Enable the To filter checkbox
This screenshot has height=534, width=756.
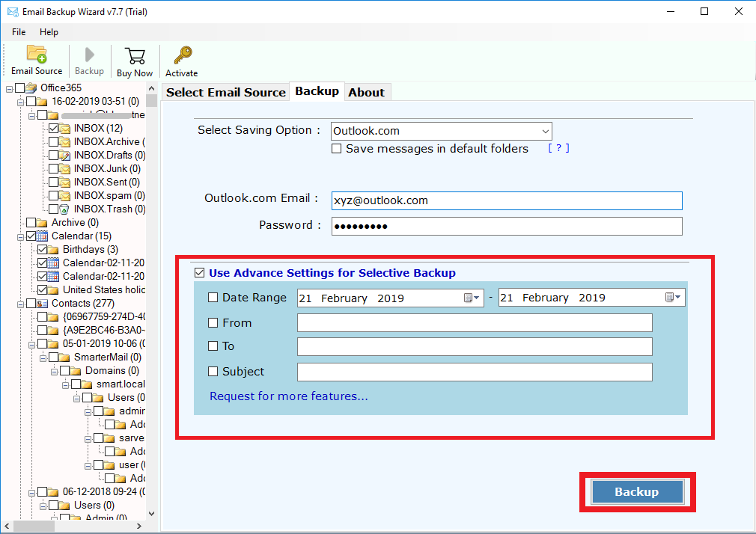[x=213, y=346]
